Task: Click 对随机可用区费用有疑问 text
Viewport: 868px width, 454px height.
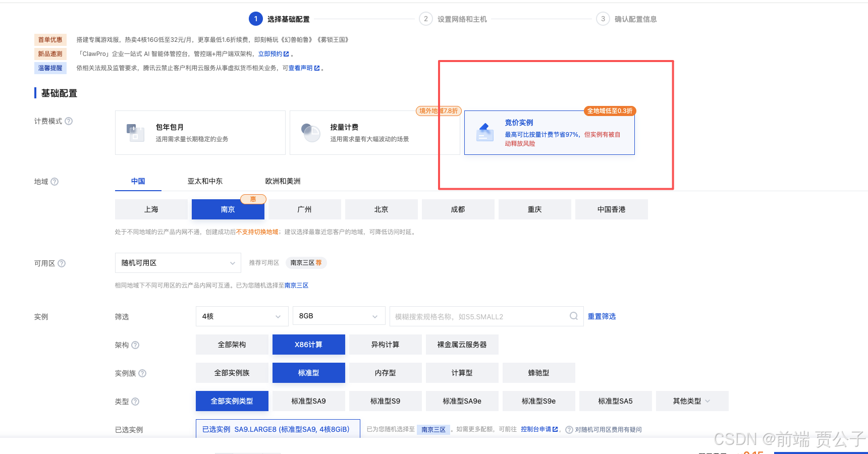Action: (x=609, y=430)
